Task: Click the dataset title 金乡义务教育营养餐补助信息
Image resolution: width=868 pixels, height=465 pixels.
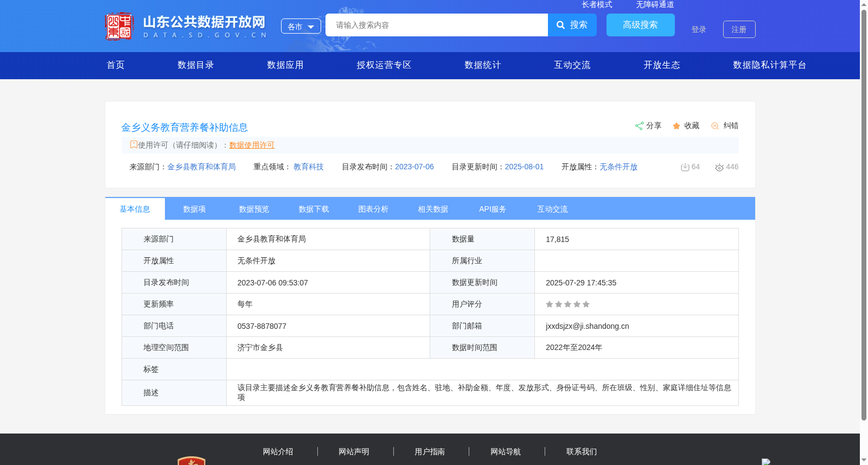Action: point(184,128)
